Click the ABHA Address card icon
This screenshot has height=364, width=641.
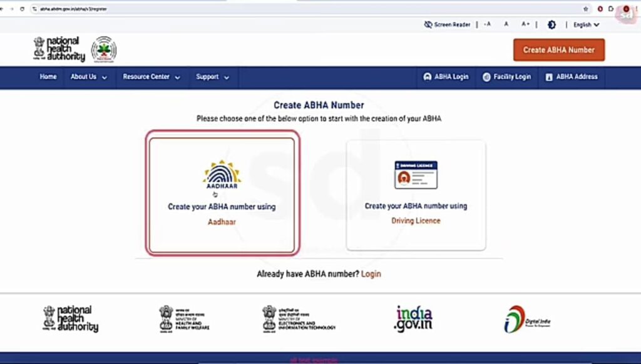point(549,77)
